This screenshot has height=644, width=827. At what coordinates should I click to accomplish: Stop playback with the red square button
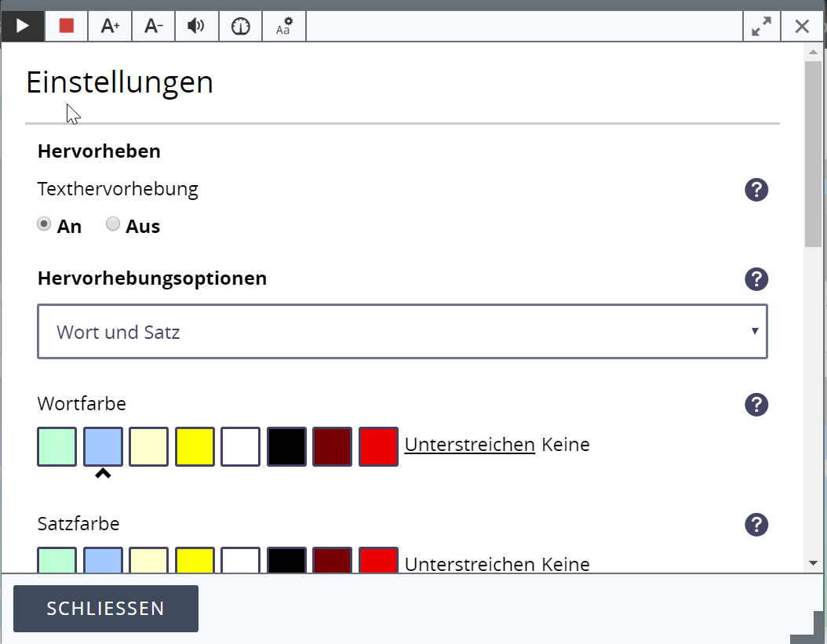[66, 26]
